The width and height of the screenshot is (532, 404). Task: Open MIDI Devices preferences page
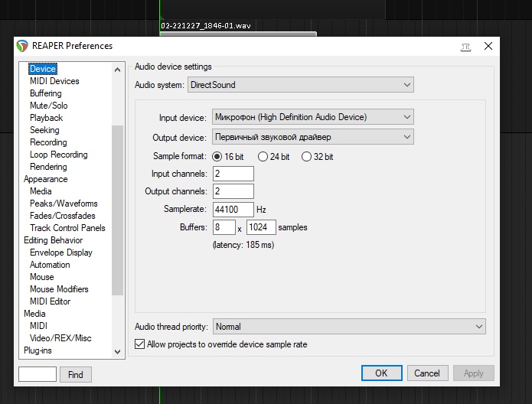[54, 81]
